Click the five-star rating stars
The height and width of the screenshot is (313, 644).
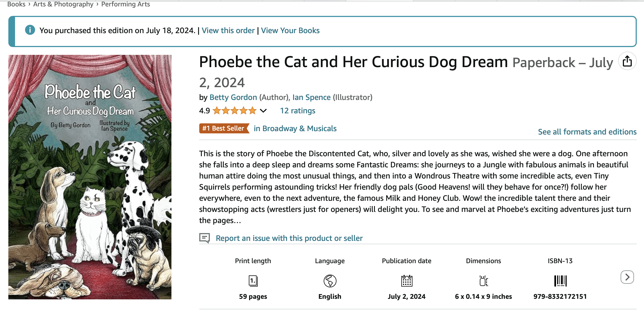(x=235, y=111)
